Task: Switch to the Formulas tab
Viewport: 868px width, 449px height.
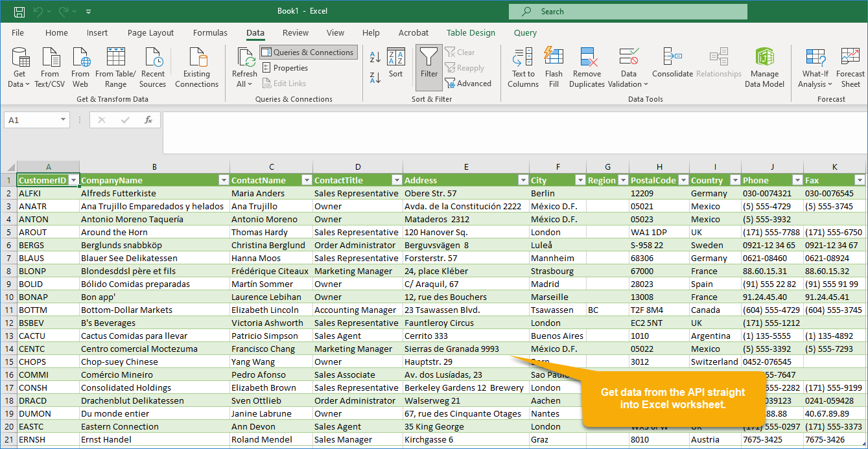Action: [x=210, y=33]
